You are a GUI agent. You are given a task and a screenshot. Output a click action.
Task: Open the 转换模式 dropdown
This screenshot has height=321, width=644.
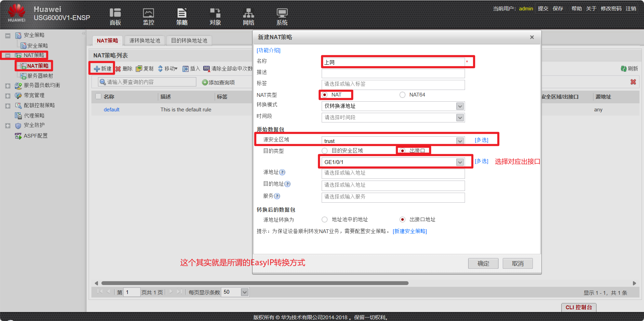coord(460,106)
